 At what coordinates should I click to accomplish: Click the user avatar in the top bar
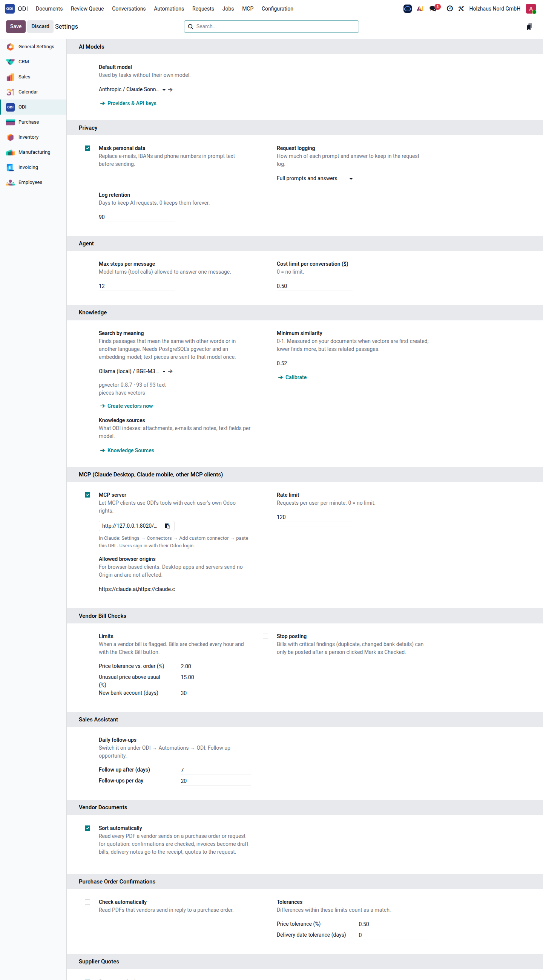pyautogui.click(x=531, y=8)
